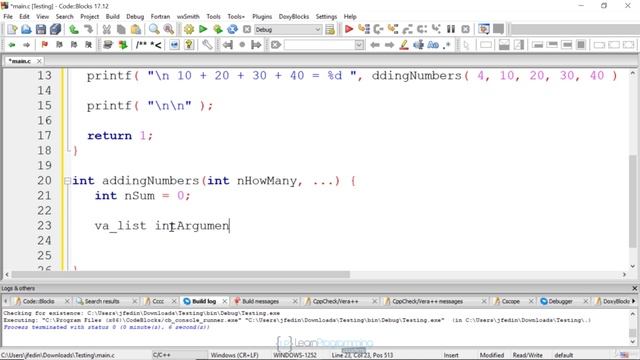This screenshot has width=640, height=360.
Task: Close the main.c editor tab
Action: (x=39, y=61)
